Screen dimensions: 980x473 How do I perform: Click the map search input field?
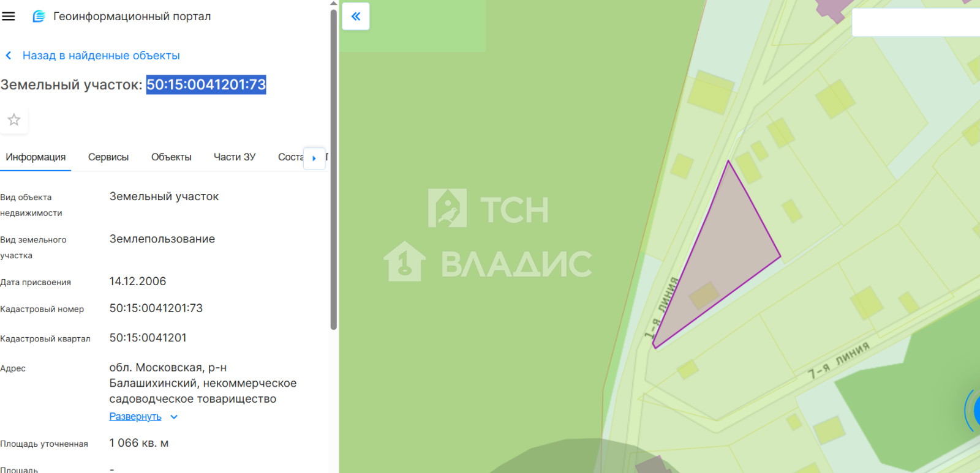click(916, 23)
